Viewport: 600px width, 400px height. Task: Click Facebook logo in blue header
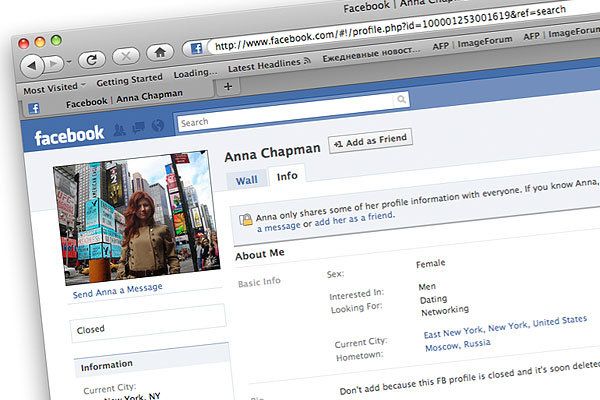[x=69, y=135]
